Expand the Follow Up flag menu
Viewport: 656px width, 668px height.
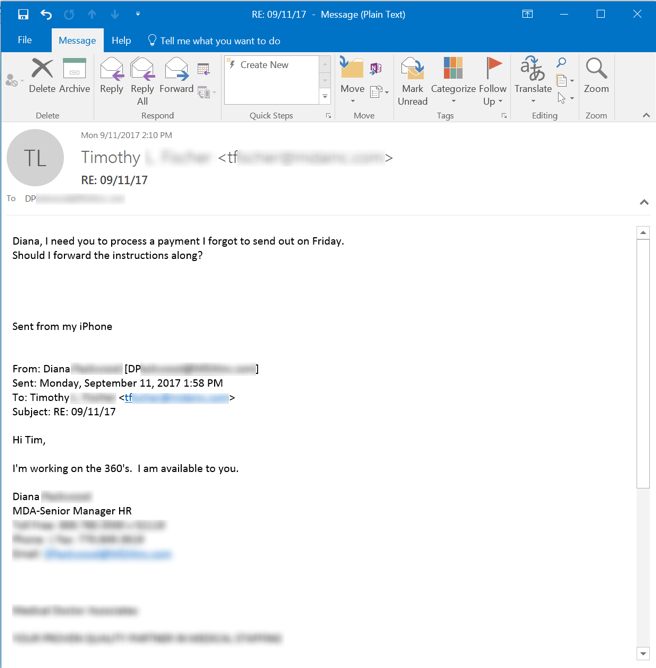coord(493,80)
